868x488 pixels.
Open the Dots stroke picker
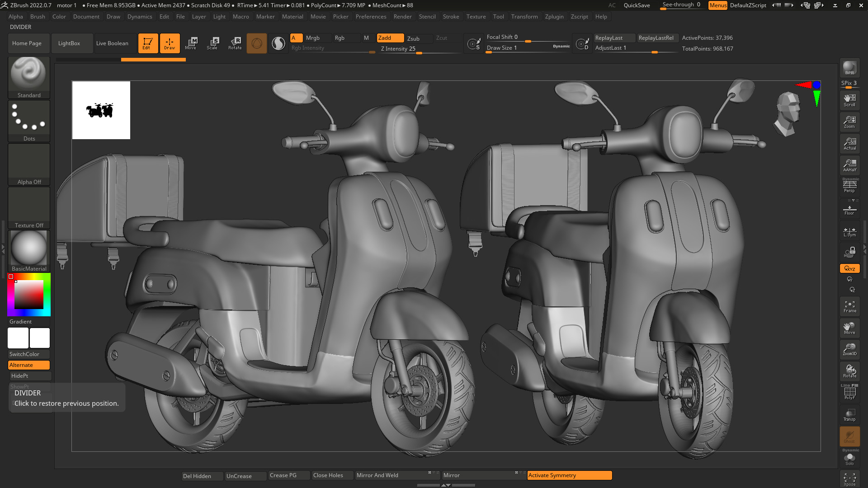(x=29, y=121)
